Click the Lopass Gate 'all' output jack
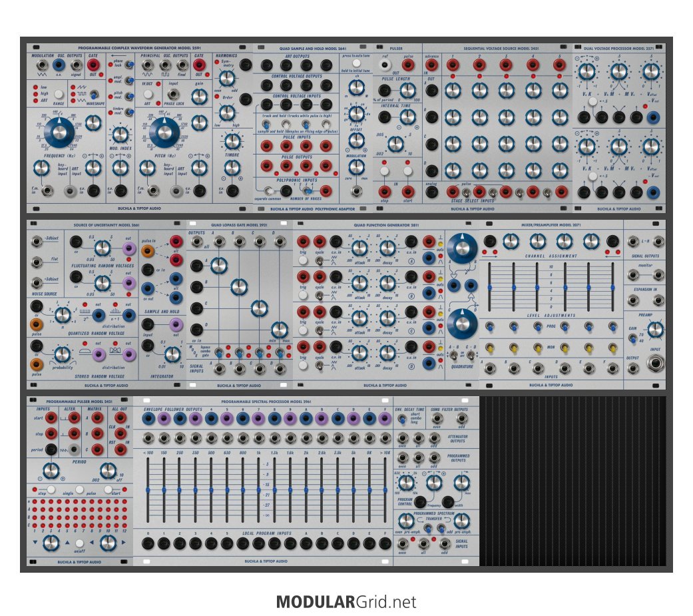The image size is (693, 616). click(196, 242)
